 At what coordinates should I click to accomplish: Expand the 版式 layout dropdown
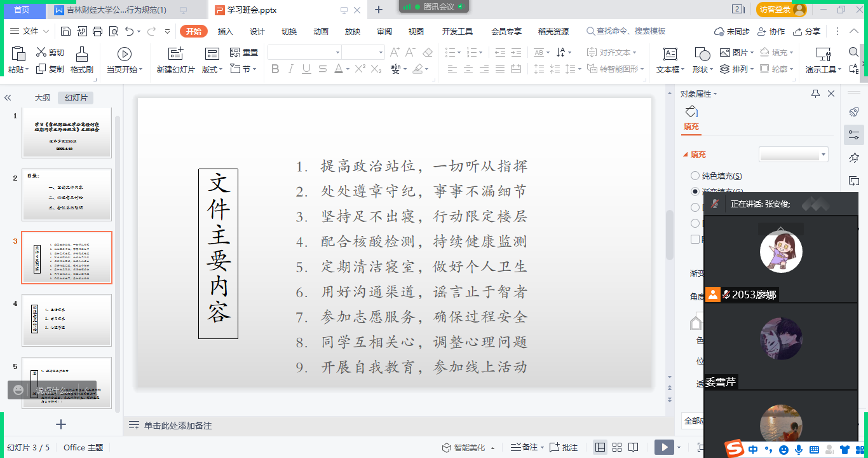click(212, 69)
